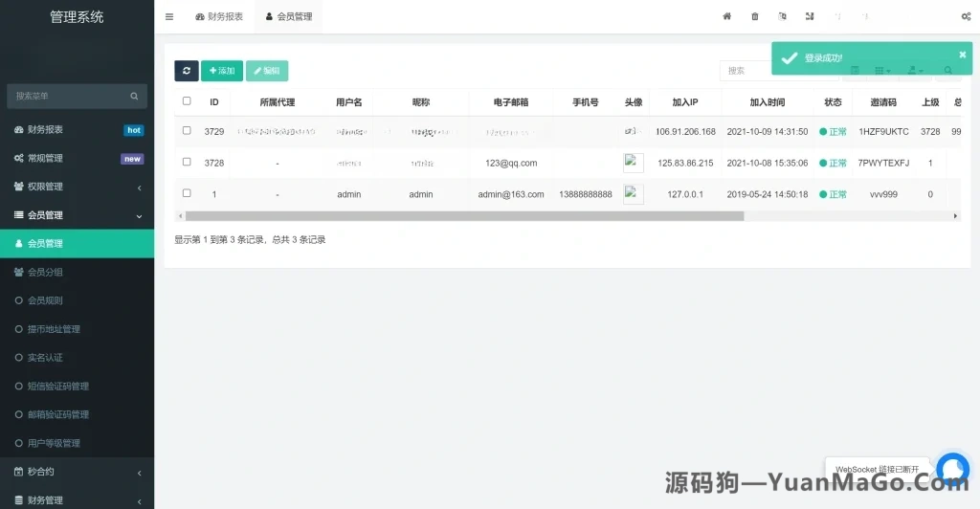Check the box for row ID 3728
This screenshot has width=980, height=509.
coord(187,162)
